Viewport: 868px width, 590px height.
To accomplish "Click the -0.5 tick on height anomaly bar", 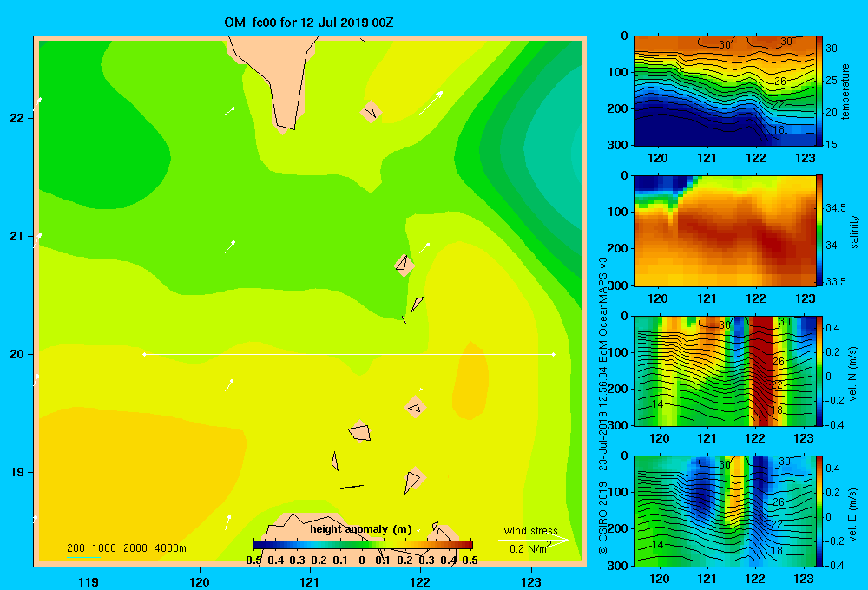I will [x=252, y=560].
